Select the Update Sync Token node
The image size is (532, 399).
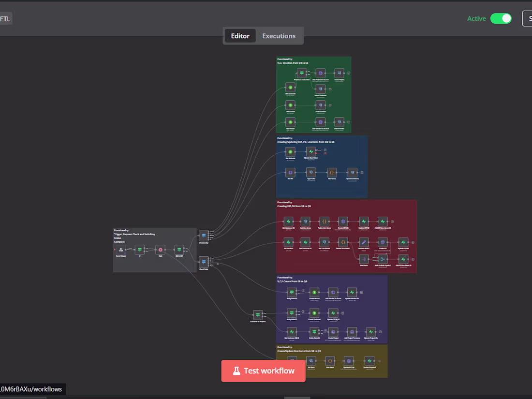pos(311,151)
